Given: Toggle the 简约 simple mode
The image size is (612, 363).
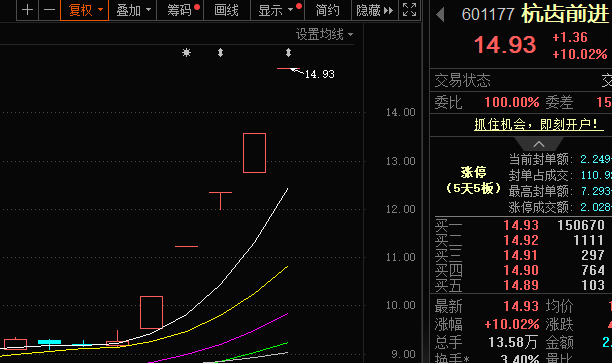Looking at the screenshot, I should (x=327, y=10).
